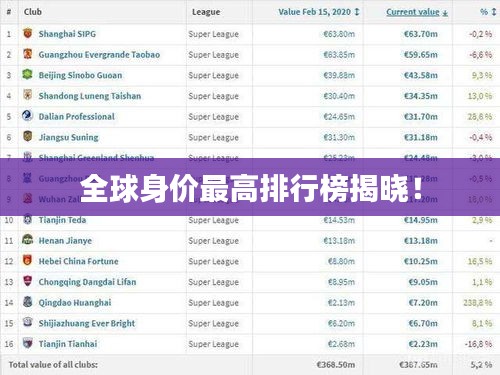The width and height of the screenshot is (500, 375).
Task: Select the 13,0 % change cell
Action: coord(480,96)
